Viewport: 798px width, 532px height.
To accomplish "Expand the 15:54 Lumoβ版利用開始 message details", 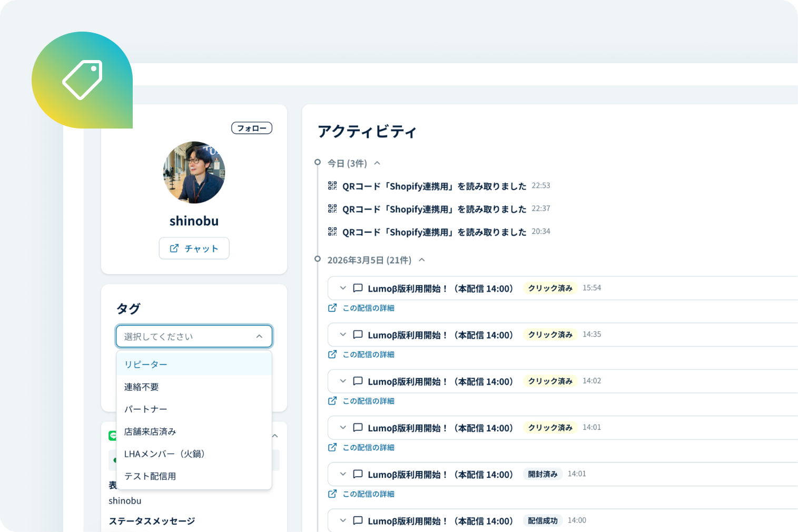I will 342,288.
